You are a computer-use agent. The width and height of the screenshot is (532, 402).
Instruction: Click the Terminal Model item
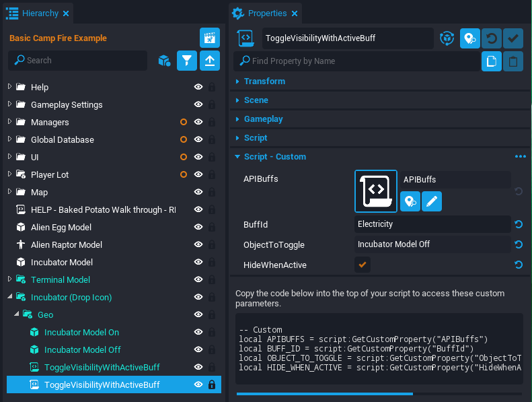61,279
